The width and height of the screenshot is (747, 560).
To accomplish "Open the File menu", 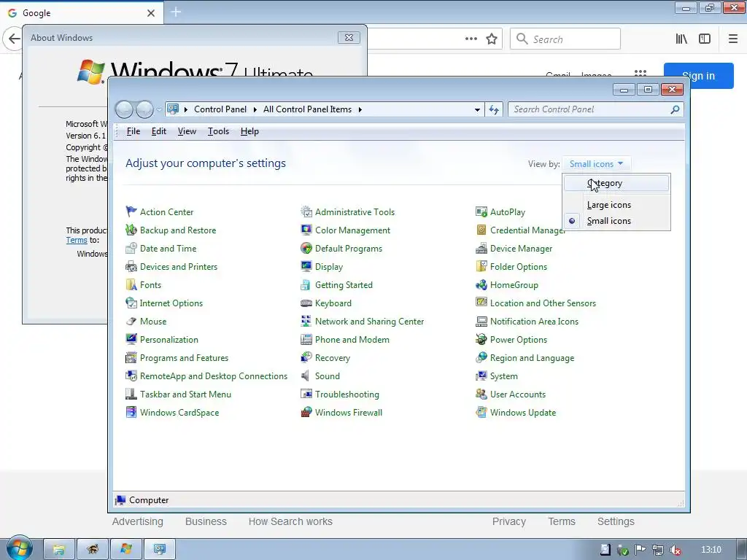I will [133, 131].
